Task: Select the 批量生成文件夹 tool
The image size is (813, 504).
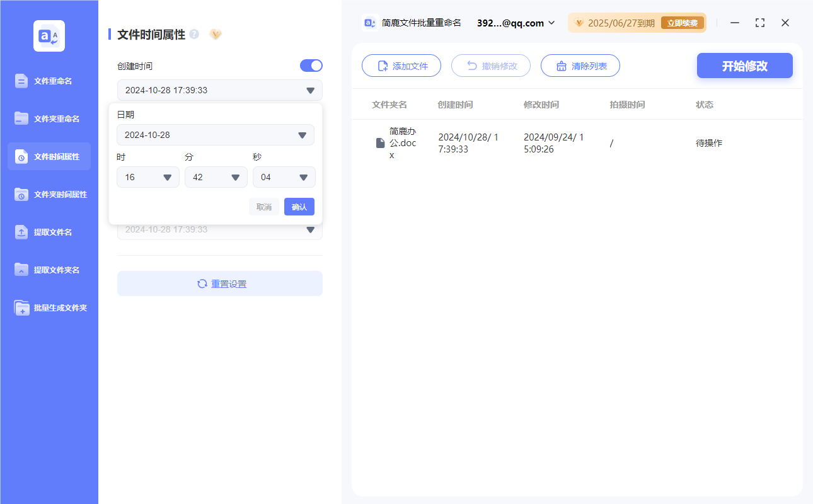Action: pos(49,307)
